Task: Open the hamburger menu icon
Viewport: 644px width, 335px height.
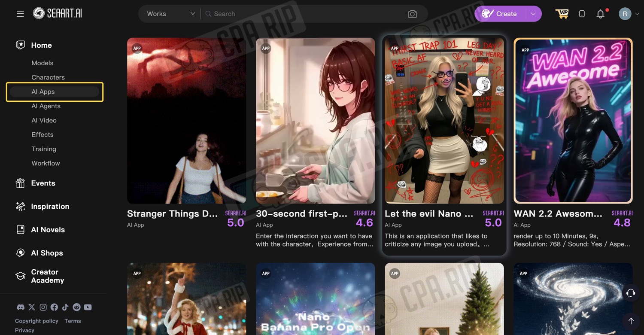Action: click(x=20, y=14)
